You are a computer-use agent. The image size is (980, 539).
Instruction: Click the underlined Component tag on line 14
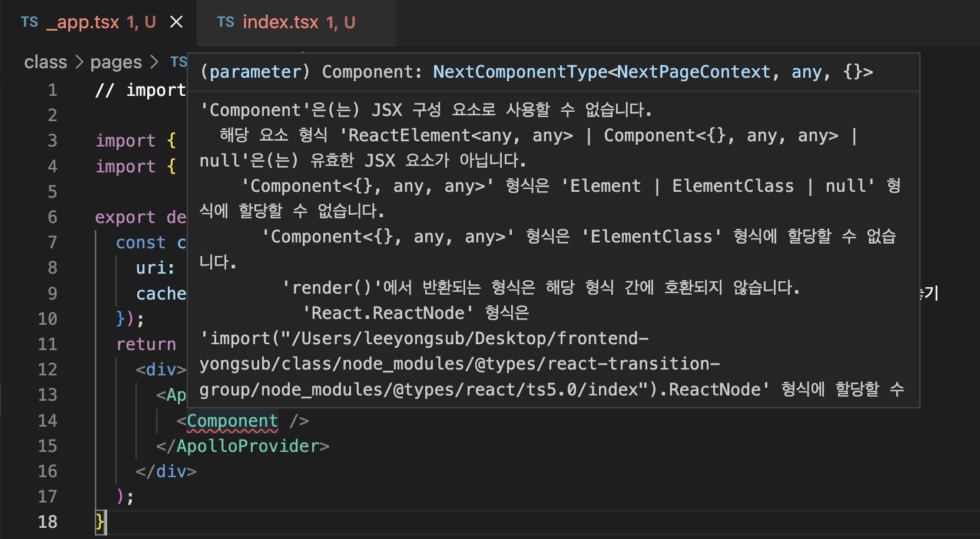point(232,421)
